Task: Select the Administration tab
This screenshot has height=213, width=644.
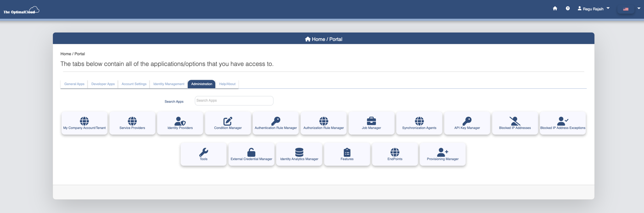Action: coord(202,84)
